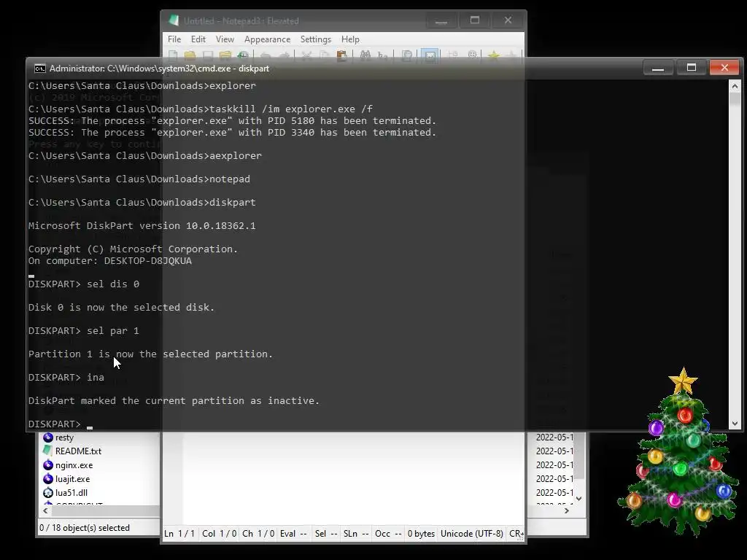Click the date cell in the nginx.exe row
The image size is (747, 560).
click(554, 464)
